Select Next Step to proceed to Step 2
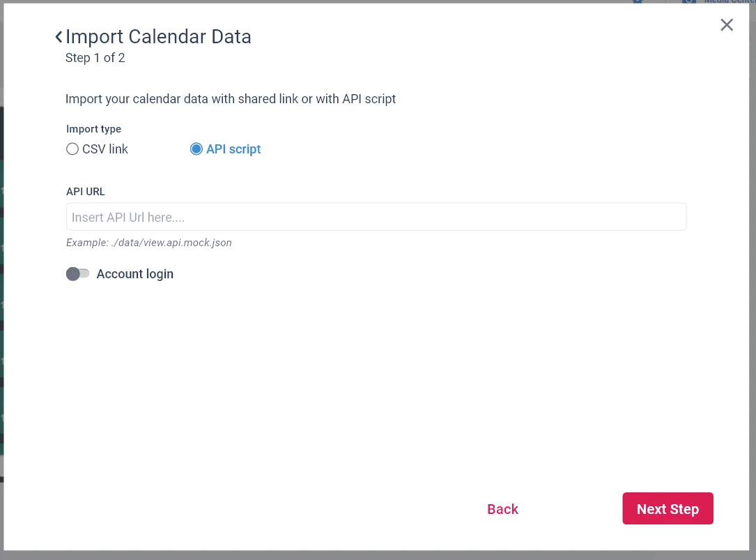 click(x=668, y=508)
